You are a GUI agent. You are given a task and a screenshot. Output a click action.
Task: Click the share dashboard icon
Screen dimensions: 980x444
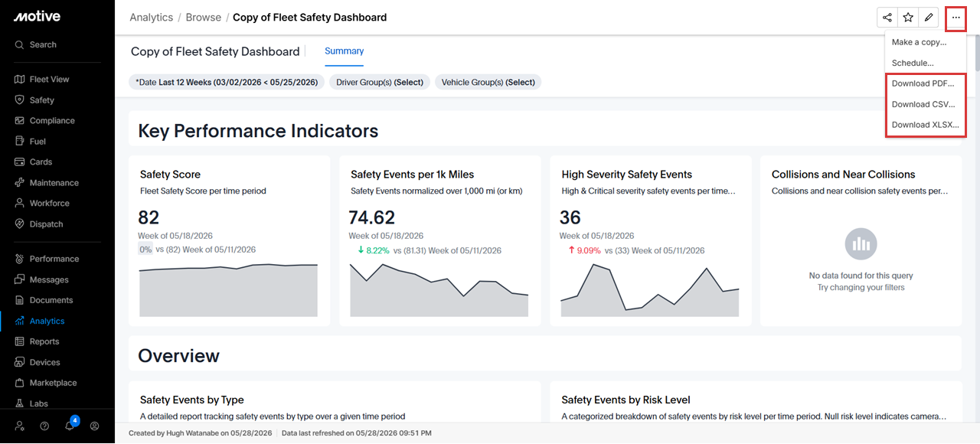pos(887,18)
